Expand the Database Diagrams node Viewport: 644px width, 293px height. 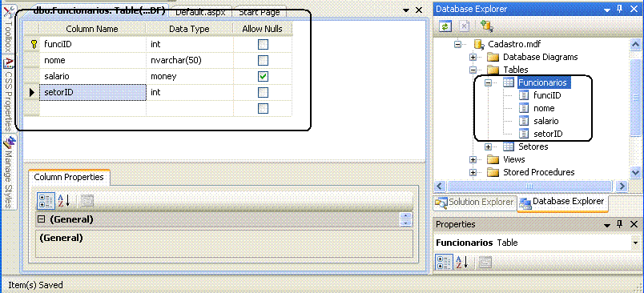coord(473,57)
